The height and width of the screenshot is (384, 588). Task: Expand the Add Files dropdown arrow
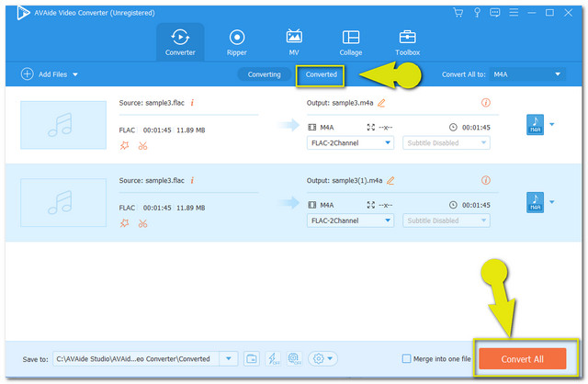[75, 74]
